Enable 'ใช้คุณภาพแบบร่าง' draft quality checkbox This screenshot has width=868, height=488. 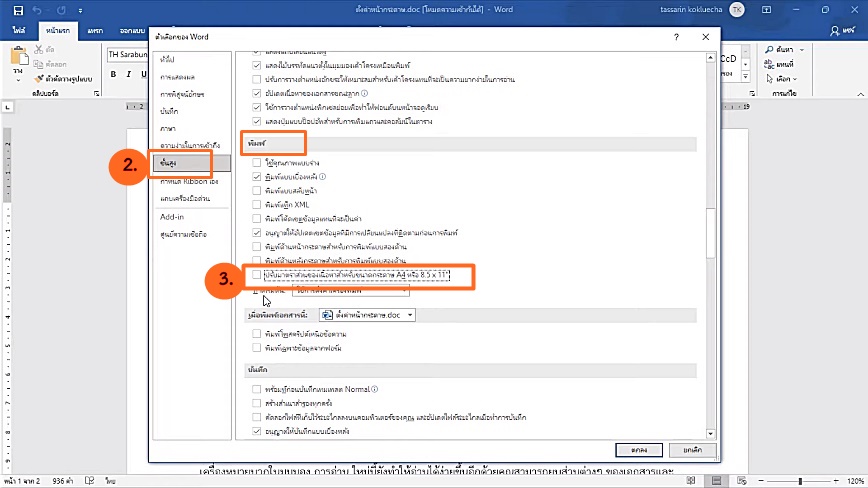click(256, 163)
